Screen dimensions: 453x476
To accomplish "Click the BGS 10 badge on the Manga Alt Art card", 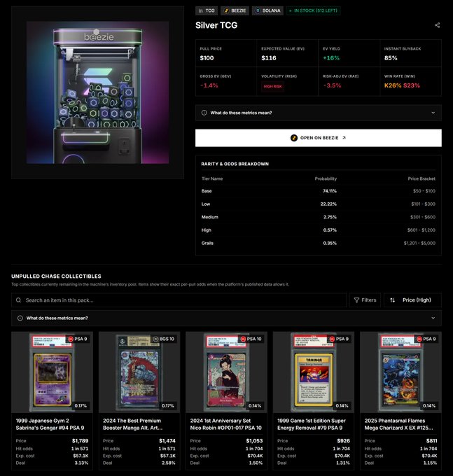I will (164, 339).
